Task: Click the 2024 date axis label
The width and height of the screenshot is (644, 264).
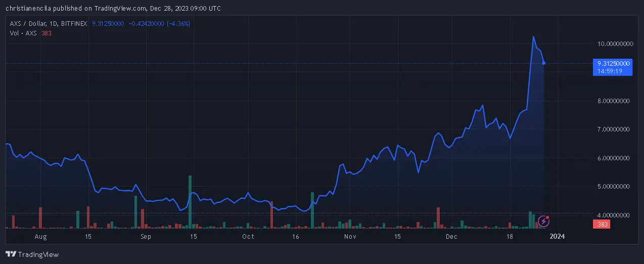Action: point(557,236)
